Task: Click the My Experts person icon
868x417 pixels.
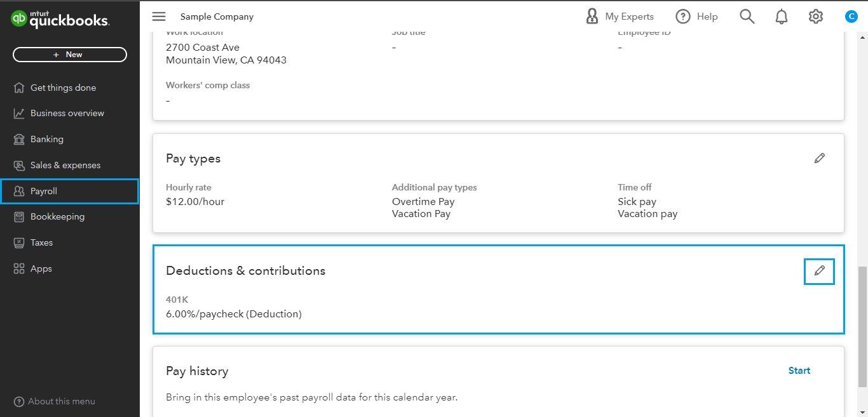Action: point(592,16)
